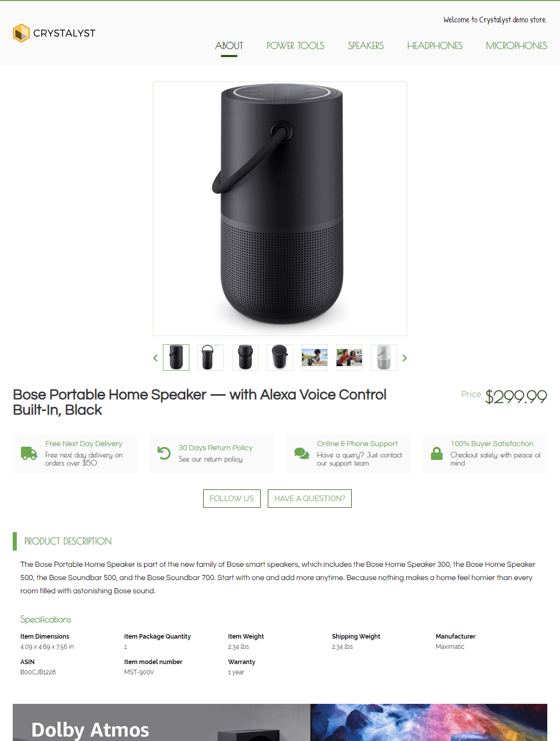Click the Have a Question? button
The width and height of the screenshot is (560, 741).
point(310,499)
